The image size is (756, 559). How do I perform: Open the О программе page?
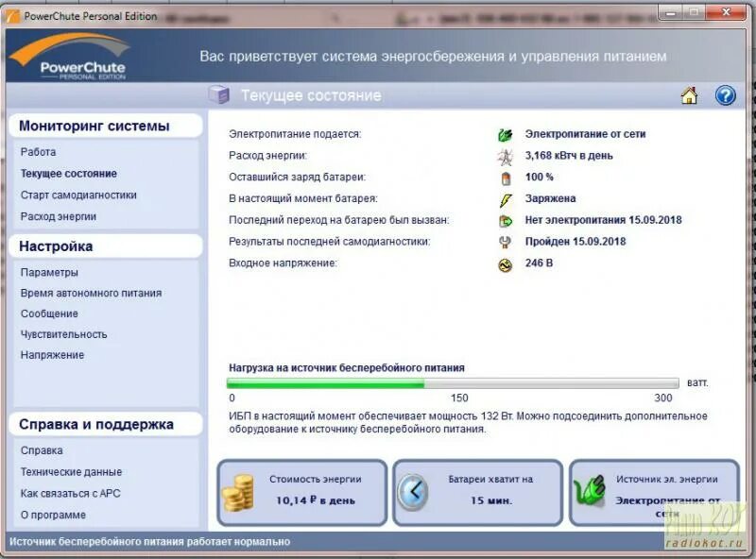pos(53,516)
